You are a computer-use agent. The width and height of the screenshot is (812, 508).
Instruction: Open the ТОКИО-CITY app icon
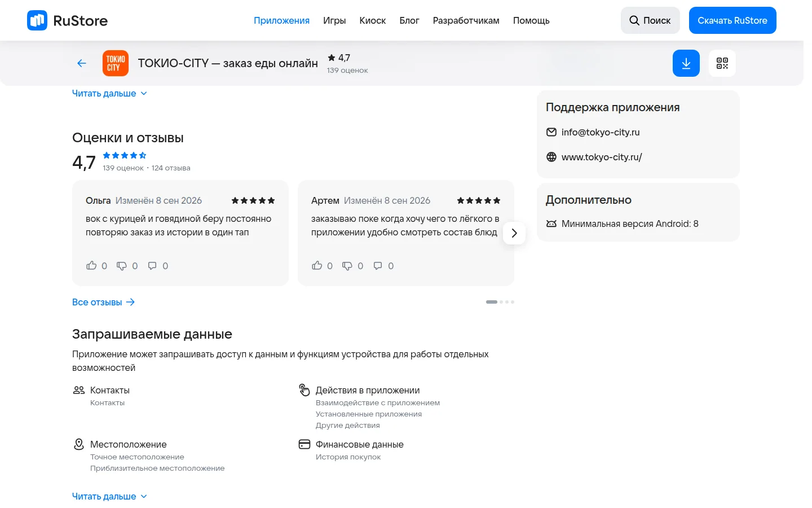point(116,63)
